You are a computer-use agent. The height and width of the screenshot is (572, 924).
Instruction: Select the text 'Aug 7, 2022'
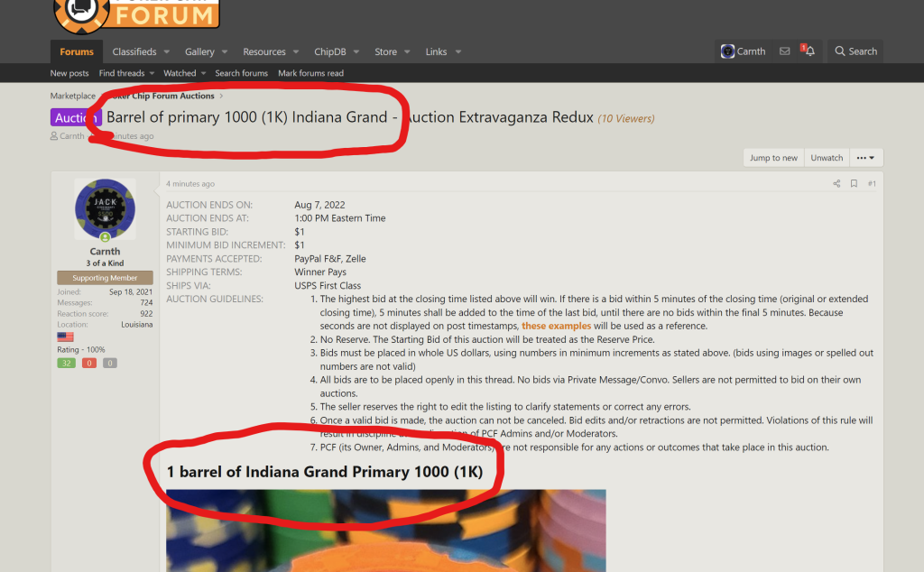320,205
